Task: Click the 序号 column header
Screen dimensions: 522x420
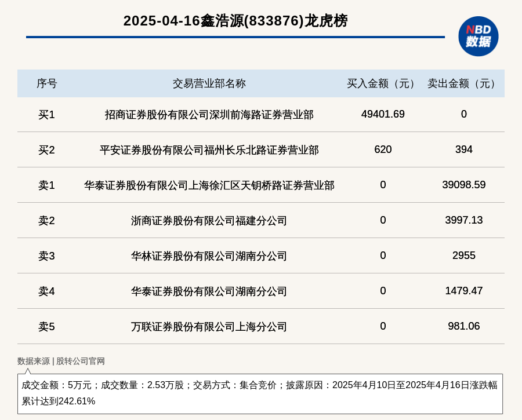Action: click(46, 83)
